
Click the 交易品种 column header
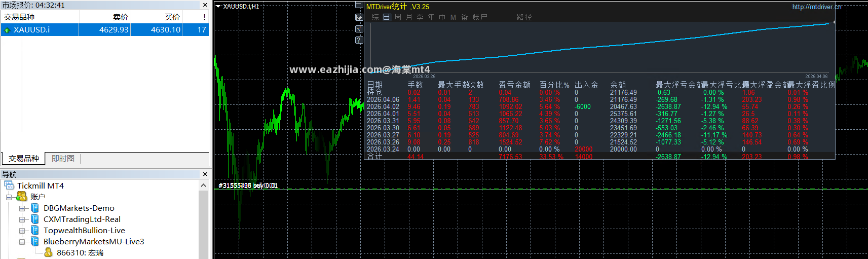pos(40,17)
